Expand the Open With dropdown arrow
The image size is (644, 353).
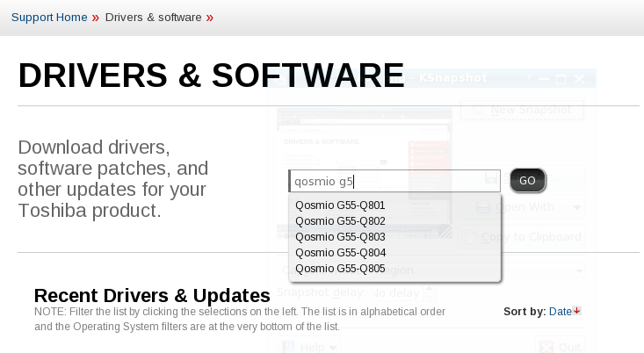pos(577,207)
